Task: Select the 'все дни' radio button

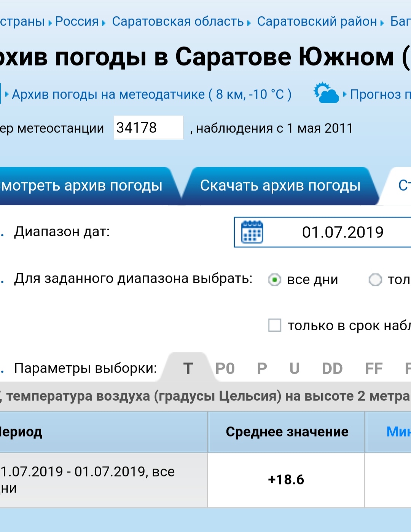Action: coord(274,280)
